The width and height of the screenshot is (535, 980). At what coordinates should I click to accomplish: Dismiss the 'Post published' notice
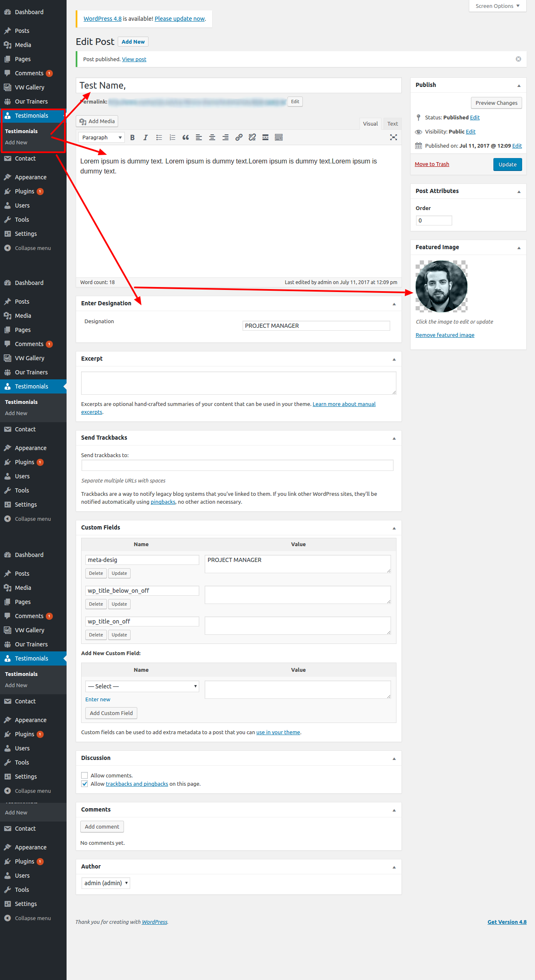coord(518,59)
